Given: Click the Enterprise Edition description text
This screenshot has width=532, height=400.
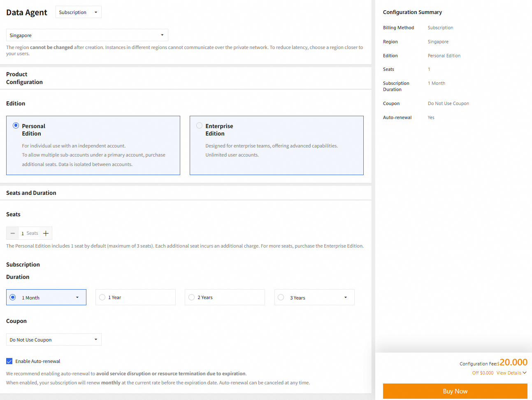Looking at the screenshot, I should pyautogui.click(x=272, y=150).
